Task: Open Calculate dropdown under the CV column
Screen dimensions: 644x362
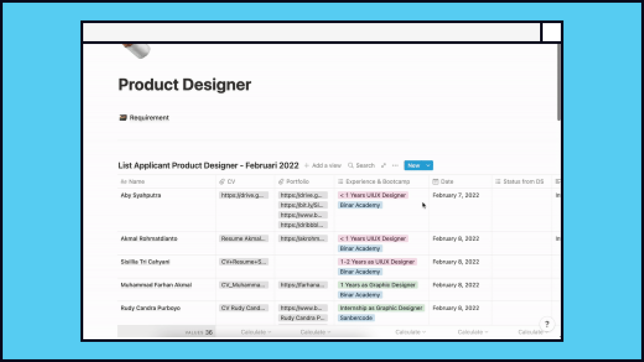Action: [256, 332]
